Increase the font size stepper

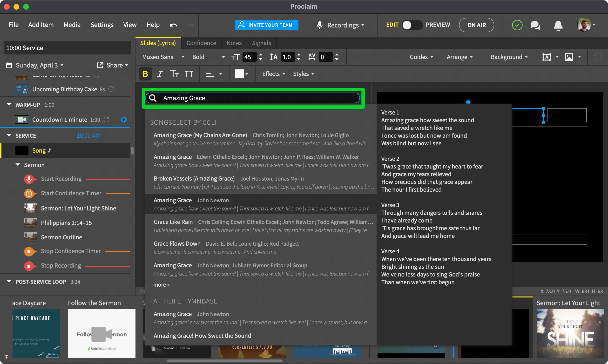click(261, 55)
